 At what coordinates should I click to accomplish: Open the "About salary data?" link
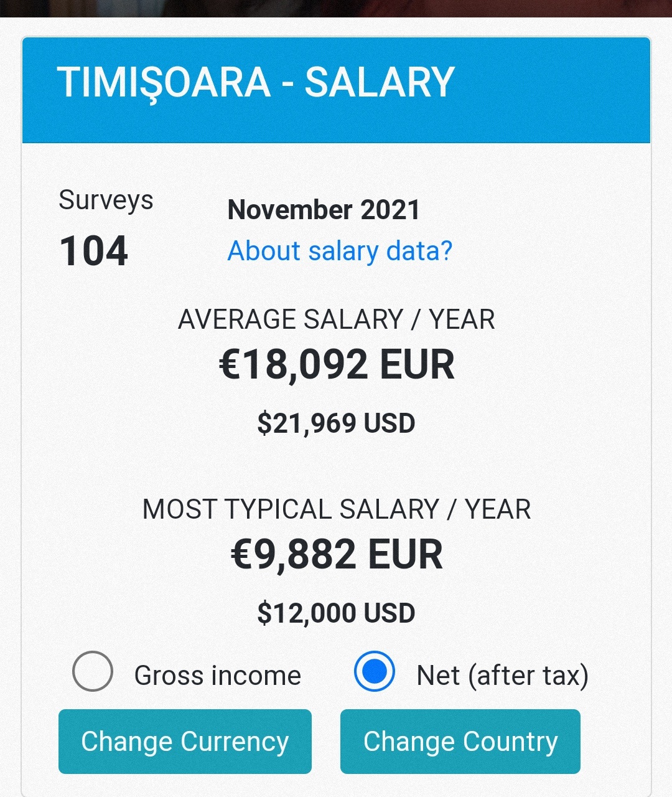point(340,251)
